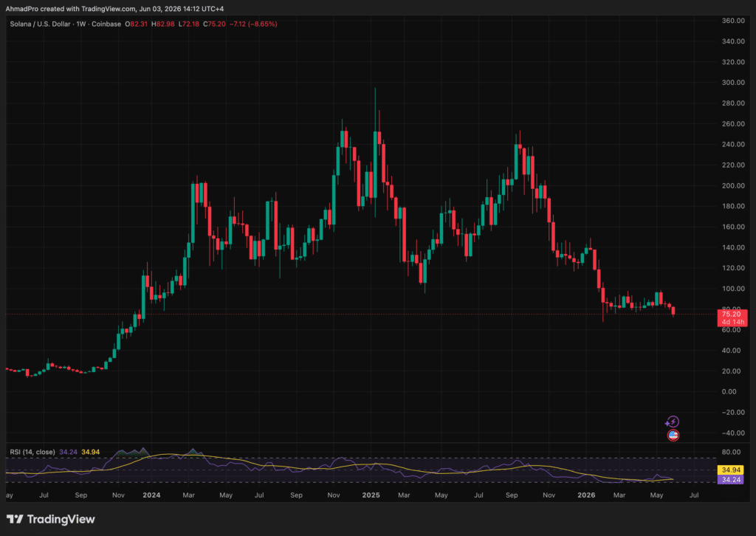The width and height of the screenshot is (756, 536).
Task: Click the 2024 label on the time axis
Action: pos(151,495)
